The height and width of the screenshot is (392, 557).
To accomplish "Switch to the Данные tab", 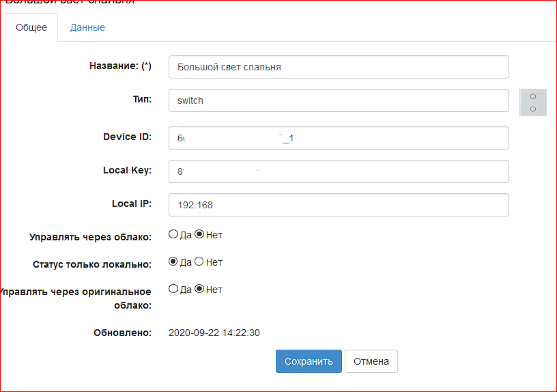I will click(x=87, y=28).
